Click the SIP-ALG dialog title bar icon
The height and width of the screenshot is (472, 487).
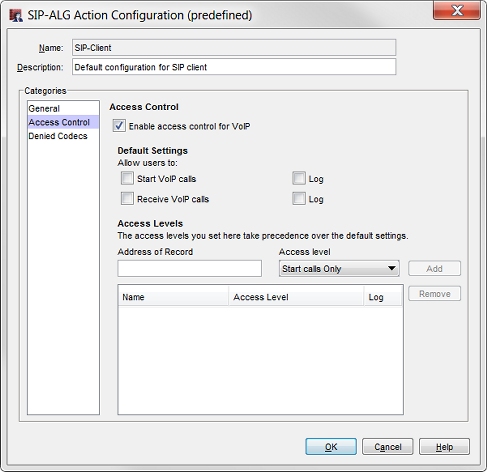coord(16,15)
